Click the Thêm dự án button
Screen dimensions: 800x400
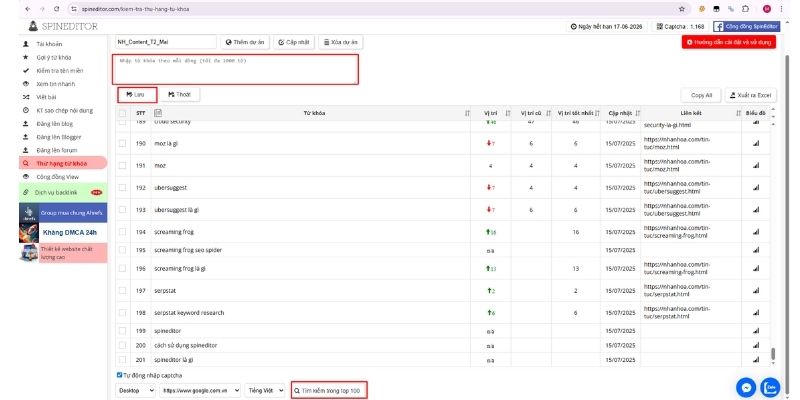pyautogui.click(x=245, y=42)
